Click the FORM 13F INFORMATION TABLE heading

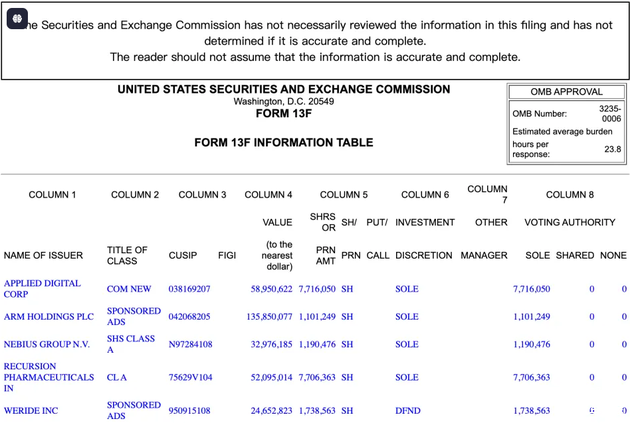pos(284,143)
